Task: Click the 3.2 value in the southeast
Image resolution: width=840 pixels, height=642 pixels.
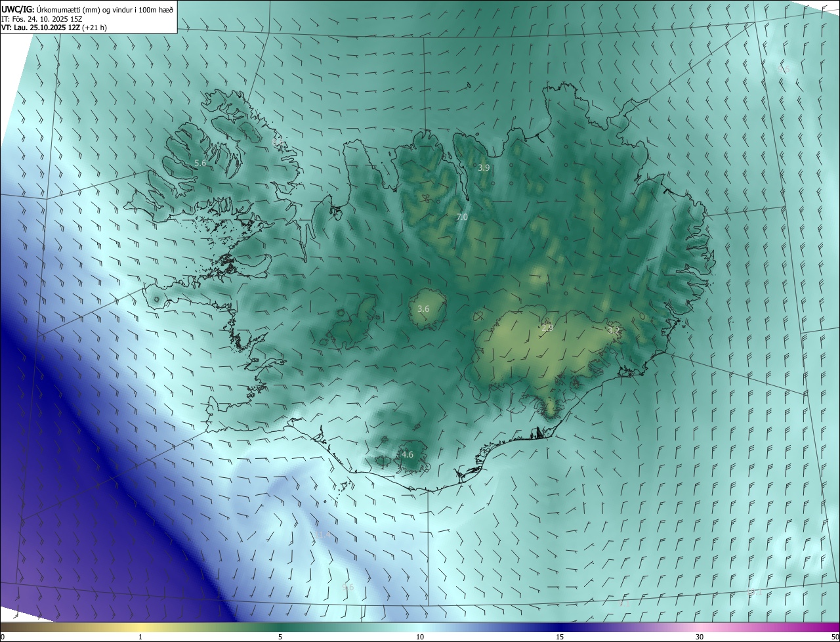Action: tap(614, 330)
